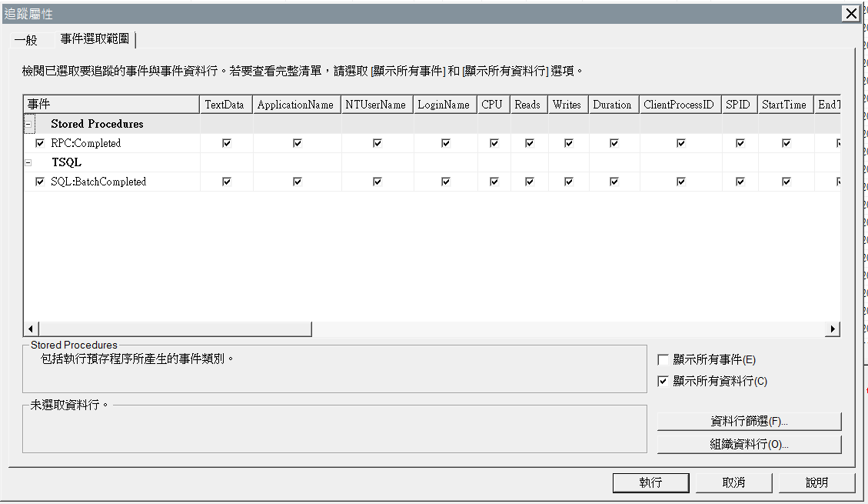This screenshot has width=868, height=504.
Task: Open 說明 help button
Action: 816,482
